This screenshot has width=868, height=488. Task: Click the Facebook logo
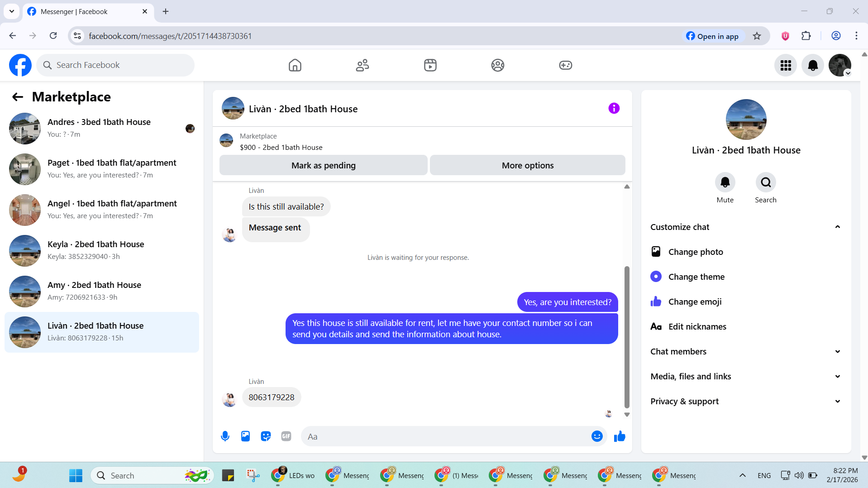click(20, 65)
